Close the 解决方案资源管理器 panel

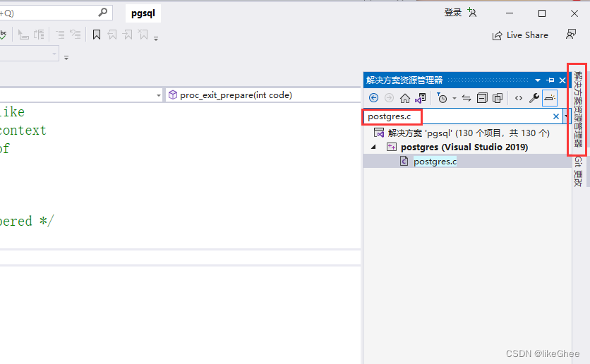pyautogui.click(x=562, y=80)
